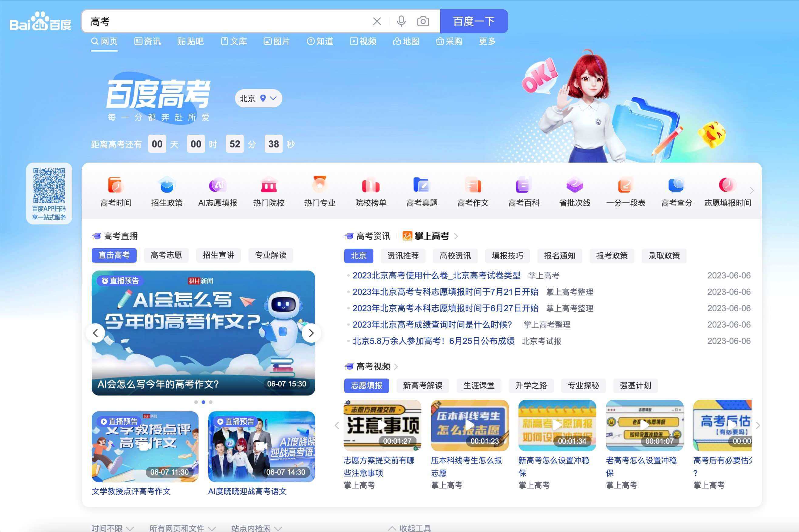Switch to the 贴吧 tab
Viewport: 799px width, 532px height.
(x=190, y=41)
